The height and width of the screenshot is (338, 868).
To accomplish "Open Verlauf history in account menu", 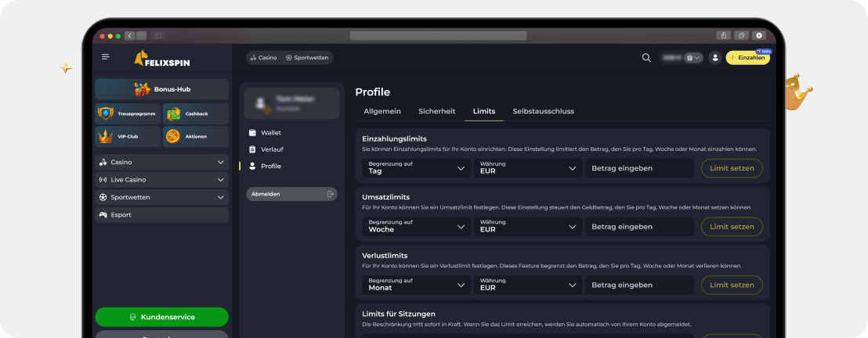I will pos(252,149).
